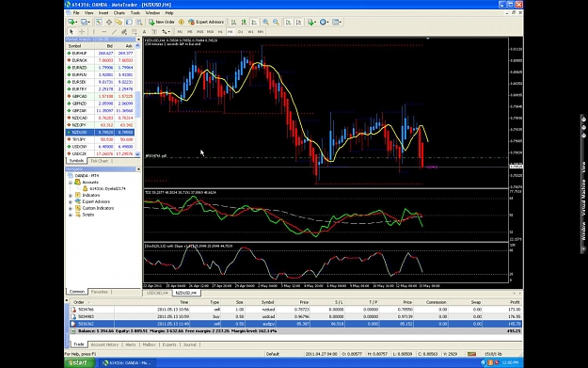Click the zoom in magnifier icon
This screenshot has width=588, height=368.
[265, 23]
